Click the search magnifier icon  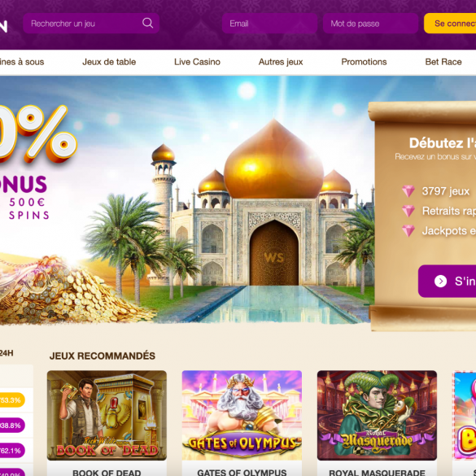coord(147,23)
